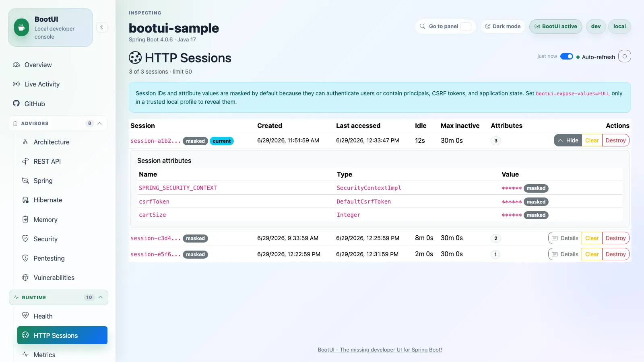
Task: Click the session-e5f6... ID
Action: click(x=156, y=254)
